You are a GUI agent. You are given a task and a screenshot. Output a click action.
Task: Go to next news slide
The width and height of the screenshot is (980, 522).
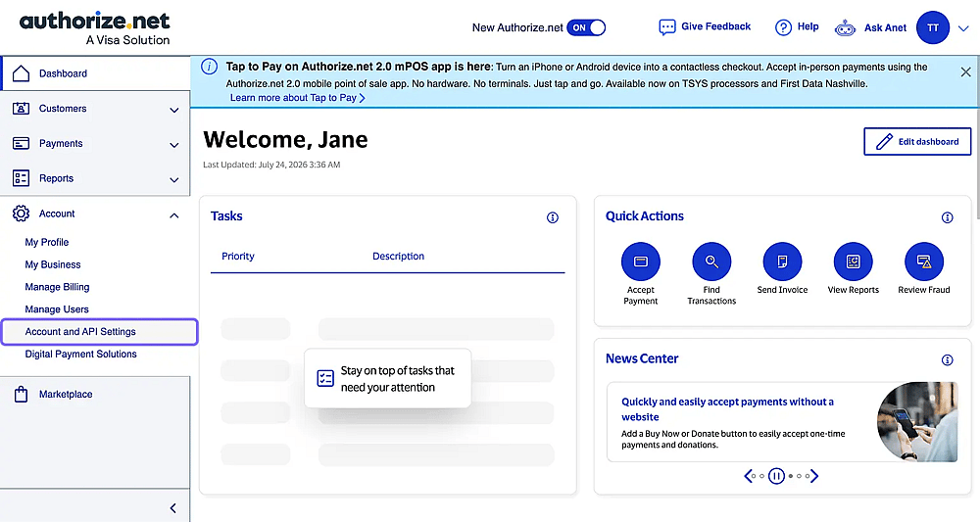814,476
